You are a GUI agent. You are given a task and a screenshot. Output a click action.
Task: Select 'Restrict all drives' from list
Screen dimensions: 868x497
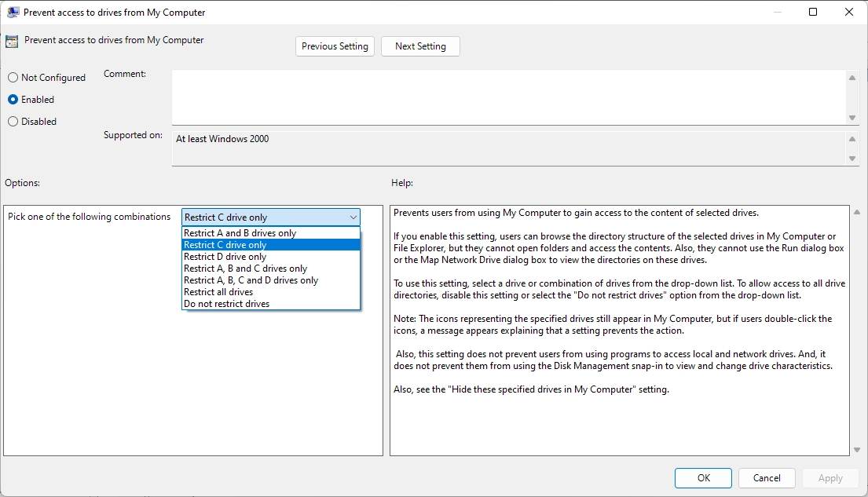coord(218,292)
